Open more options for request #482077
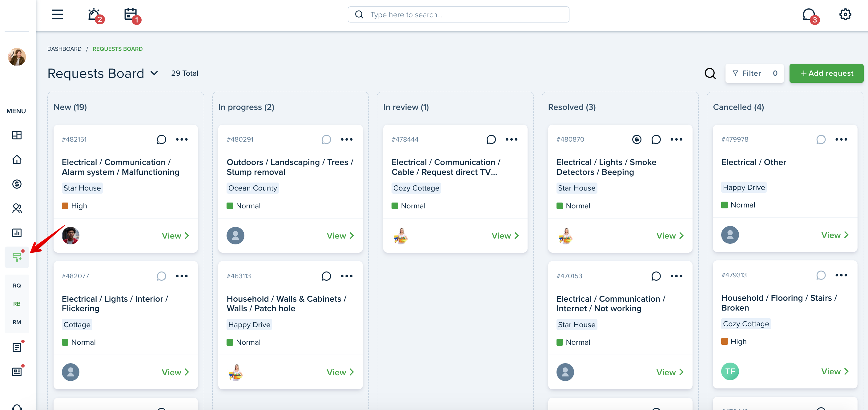Viewport: 868px width, 410px height. (x=182, y=276)
